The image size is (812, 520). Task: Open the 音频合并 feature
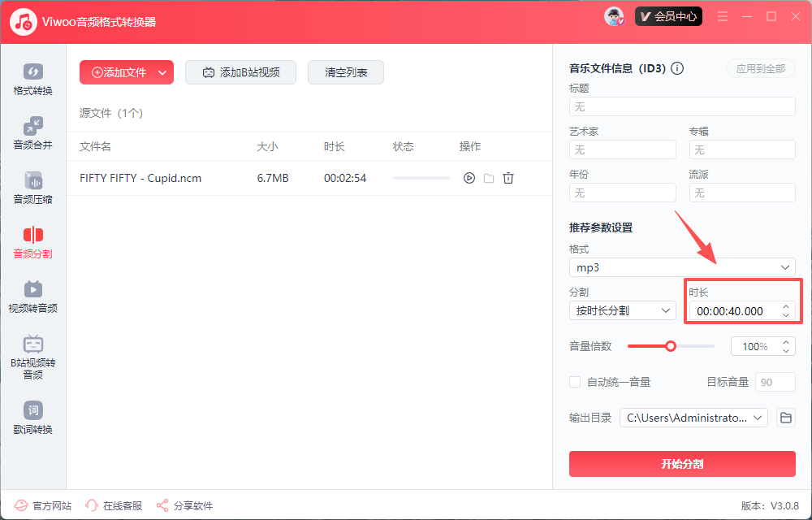[x=32, y=132]
